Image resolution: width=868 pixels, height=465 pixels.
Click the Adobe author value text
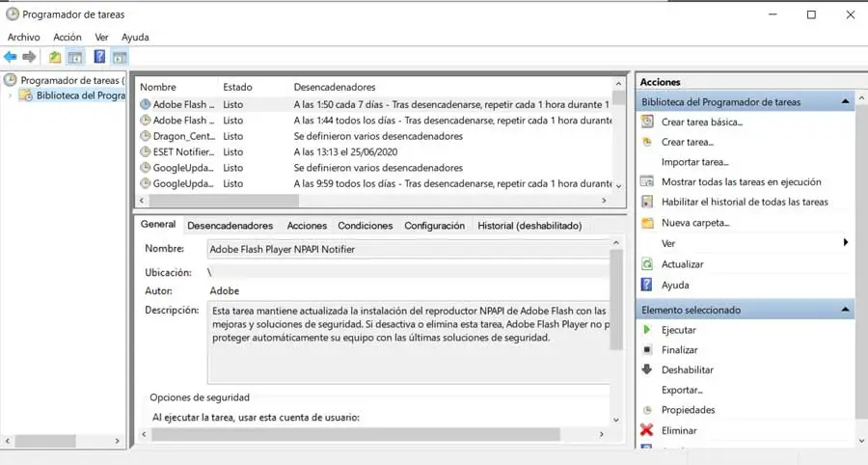point(224,290)
